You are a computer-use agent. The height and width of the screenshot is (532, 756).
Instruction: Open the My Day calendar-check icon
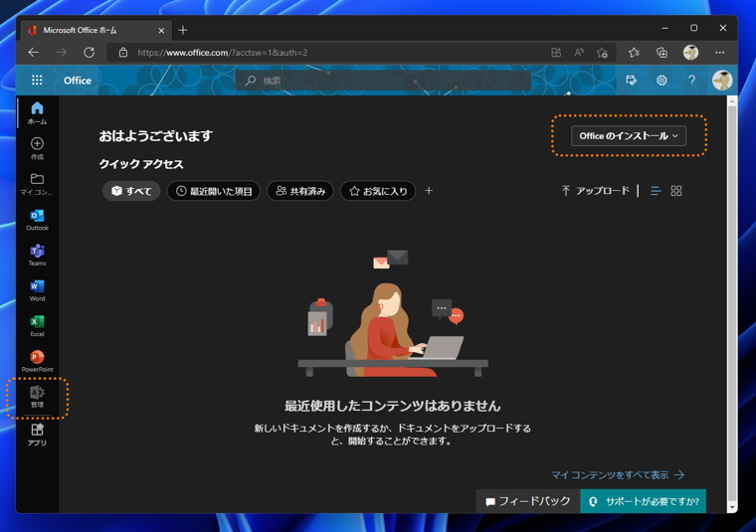click(631, 80)
